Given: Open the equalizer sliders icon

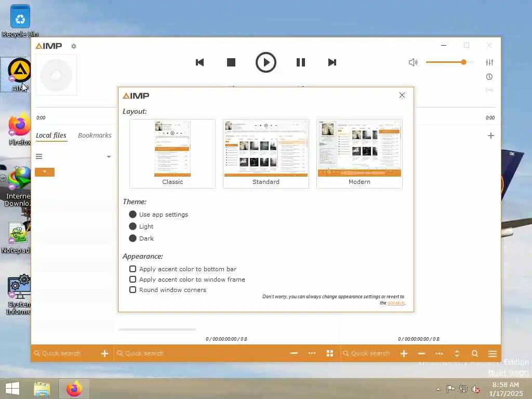Looking at the screenshot, I should point(489,62).
